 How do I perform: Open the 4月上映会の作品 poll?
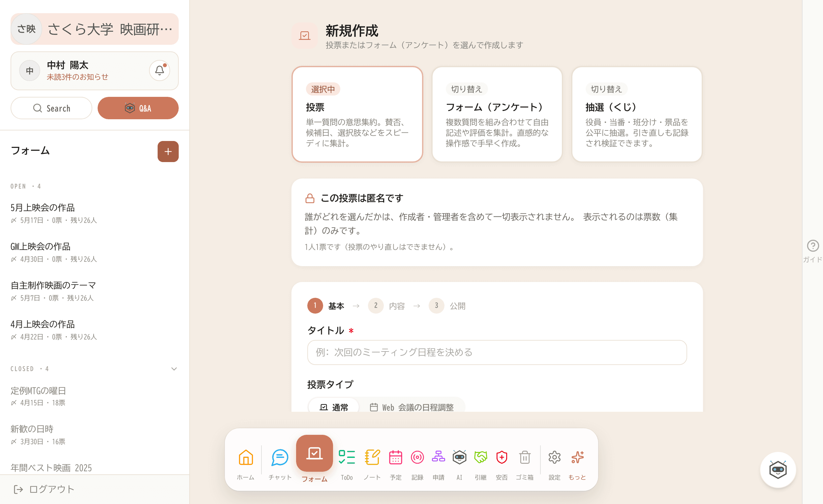(95, 330)
